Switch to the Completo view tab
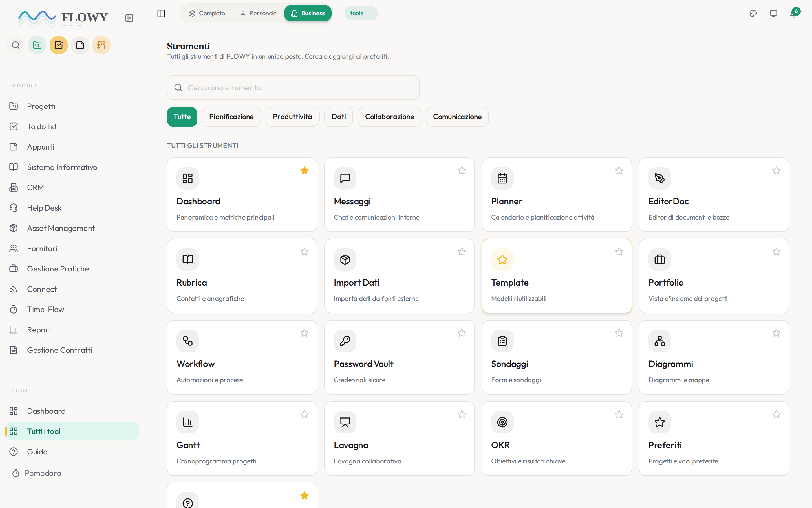The image size is (812, 508). [207, 14]
